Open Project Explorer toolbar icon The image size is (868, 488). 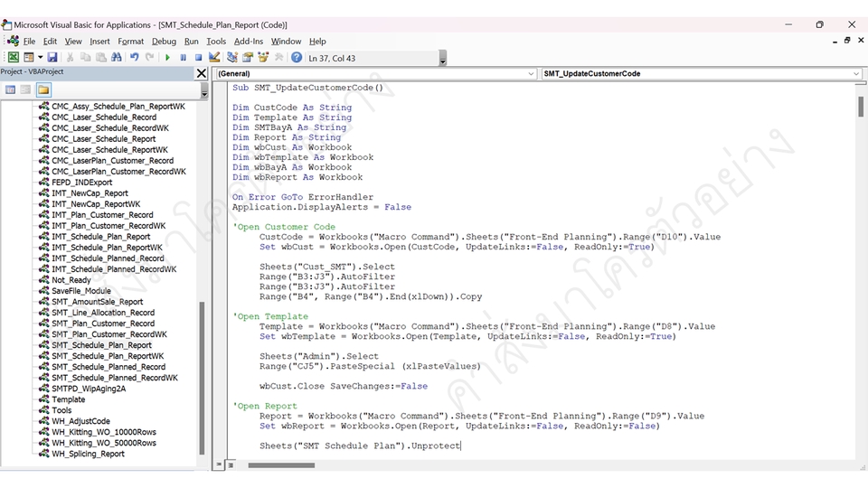[232, 58]
